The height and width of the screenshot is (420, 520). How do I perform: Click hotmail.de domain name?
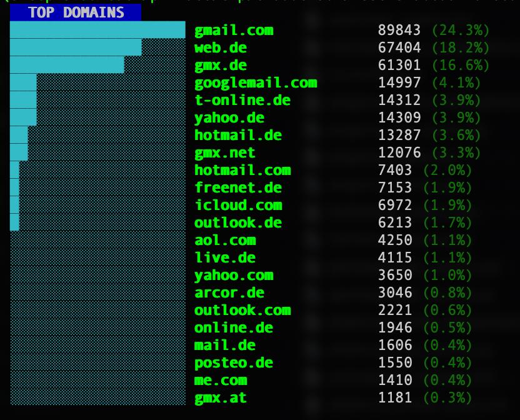[x=238, y=136]
